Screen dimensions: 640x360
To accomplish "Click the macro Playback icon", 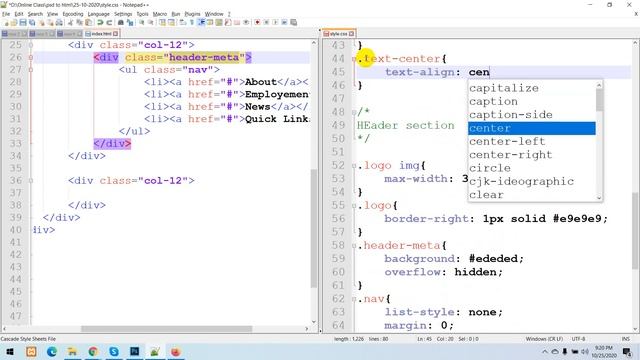I will (x=275, y=22).
